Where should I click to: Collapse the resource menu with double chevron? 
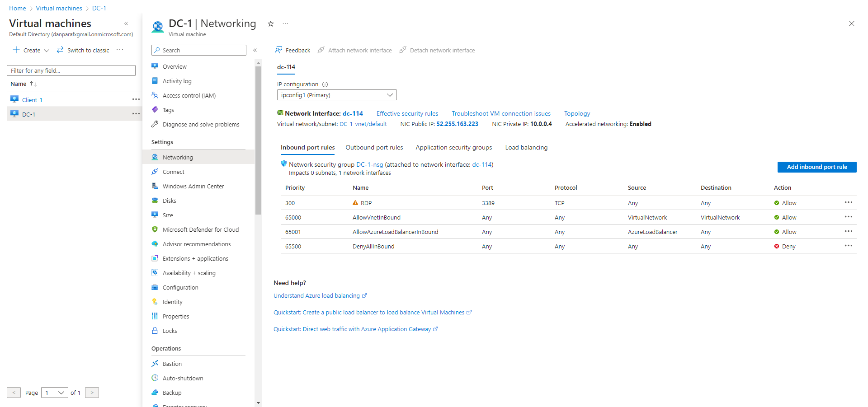tap(255, 50)
